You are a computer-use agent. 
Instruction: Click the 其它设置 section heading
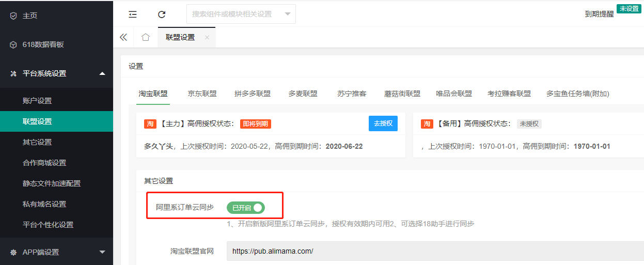pos(159,181)
